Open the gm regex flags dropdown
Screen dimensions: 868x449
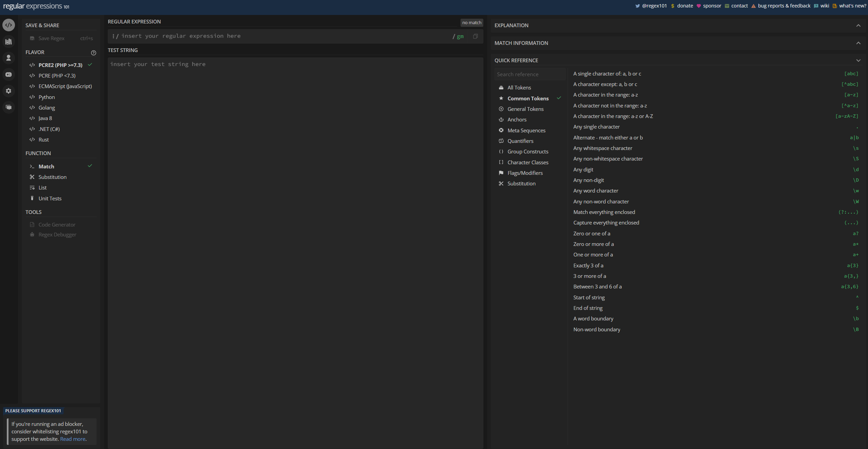pyautogui.click(x=460, y=36)
